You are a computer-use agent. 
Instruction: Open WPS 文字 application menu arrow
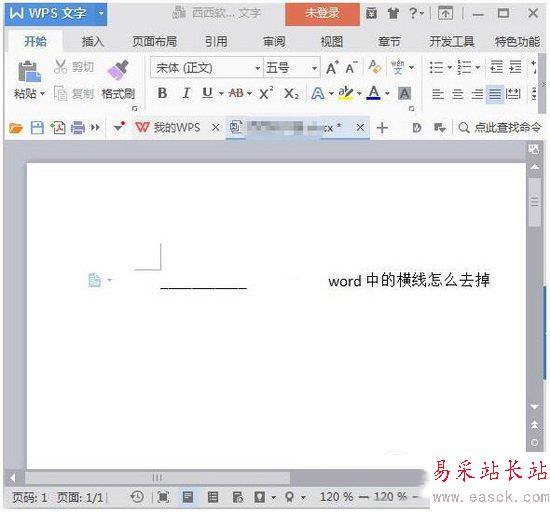[x=101, y=13]
